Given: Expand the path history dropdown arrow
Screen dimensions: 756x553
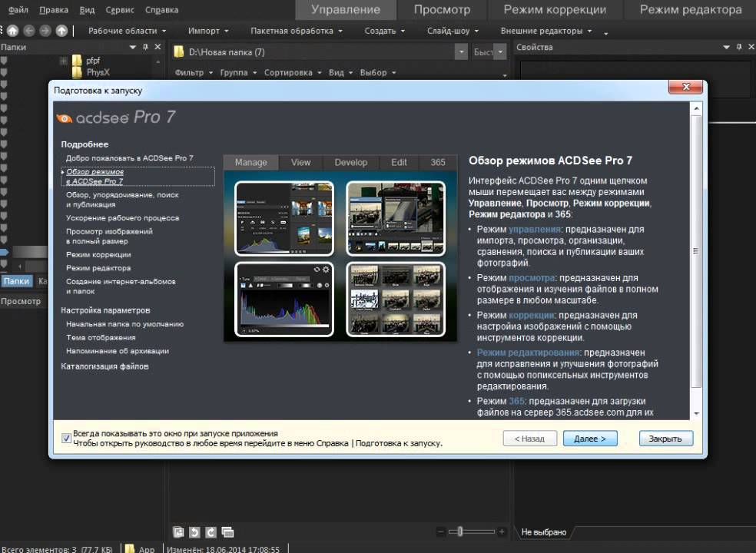Looking at the screenshot, I should click(x=462, y=52).
